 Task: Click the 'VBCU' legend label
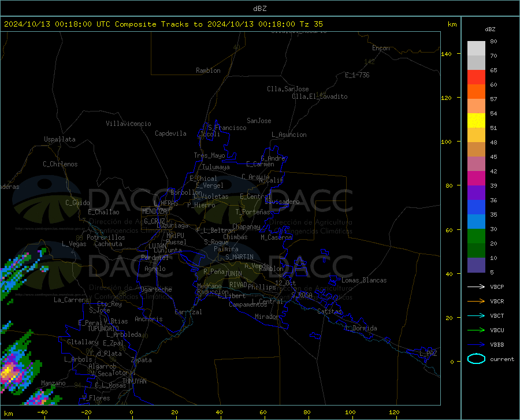[497, 330]
